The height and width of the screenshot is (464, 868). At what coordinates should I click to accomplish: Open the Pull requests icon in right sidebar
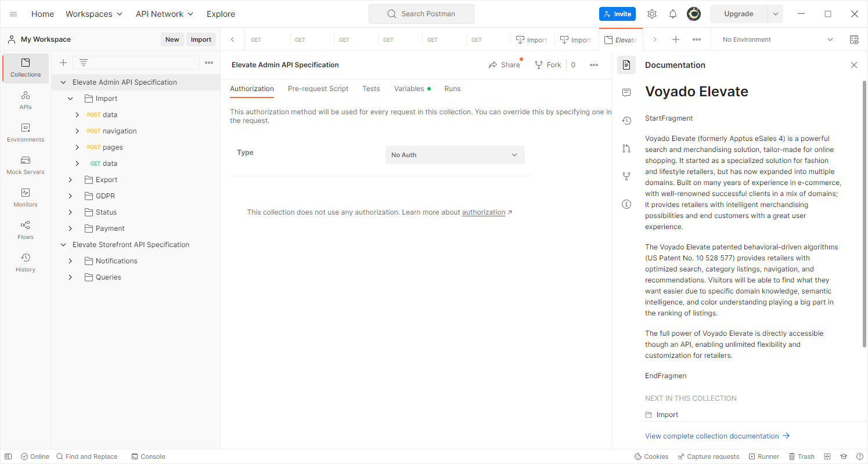coord(626,148)
